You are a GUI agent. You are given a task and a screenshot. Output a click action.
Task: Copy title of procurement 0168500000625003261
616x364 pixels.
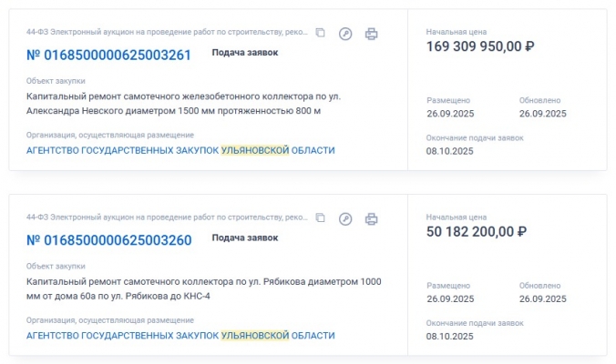coord(320,34)
